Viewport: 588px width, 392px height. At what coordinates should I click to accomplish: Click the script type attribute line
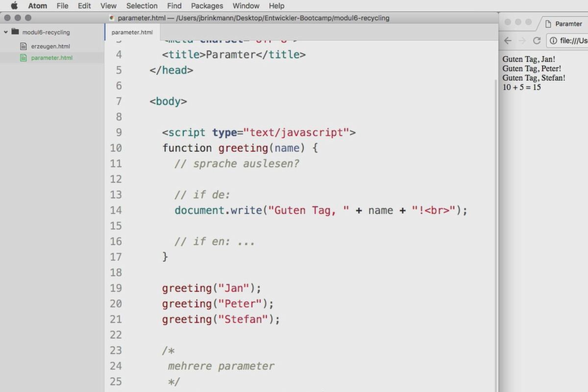259,132
